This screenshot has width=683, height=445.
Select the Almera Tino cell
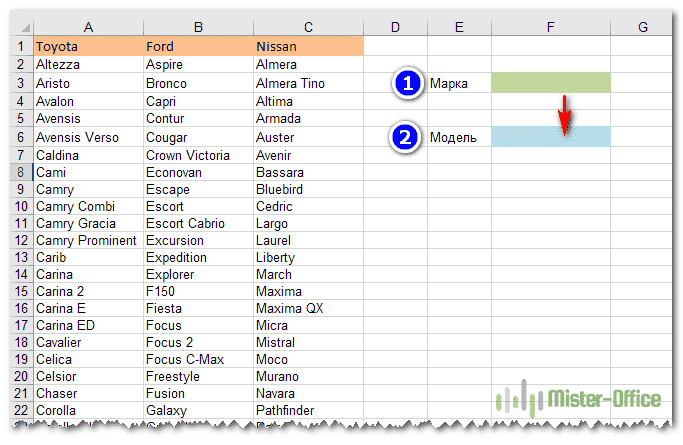[307, 84]
